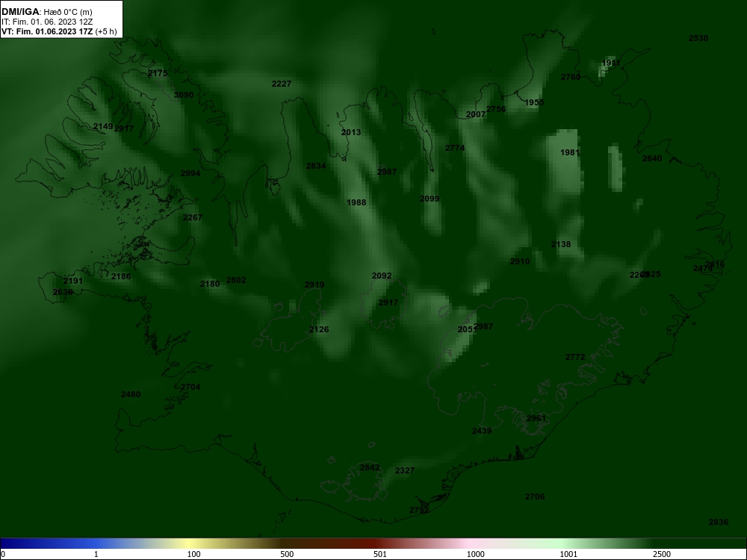This screenshot has height=560, width=747.
Task: Select the 2760 map value
Action: 571,77
